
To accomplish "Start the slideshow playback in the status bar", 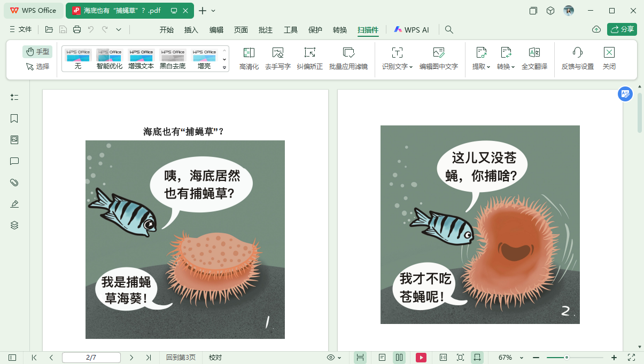I will click(x=421, y=358).
